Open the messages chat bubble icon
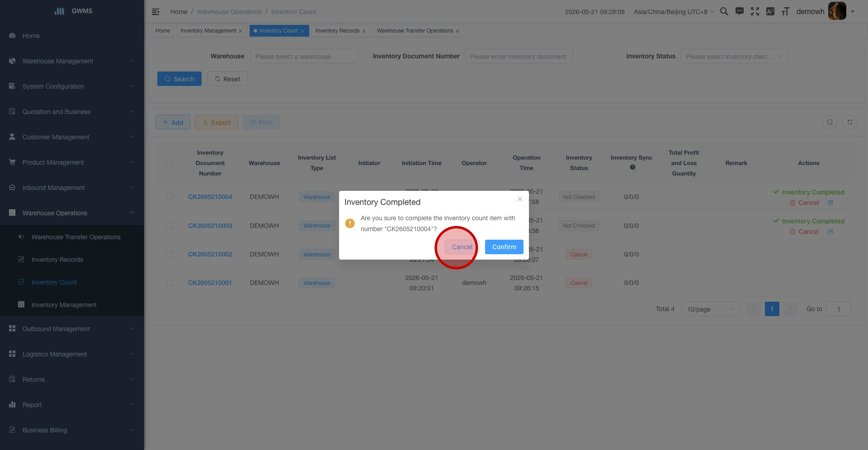Image resolution: width=868 pixels, height=450 pixels. tap(740, 11)
